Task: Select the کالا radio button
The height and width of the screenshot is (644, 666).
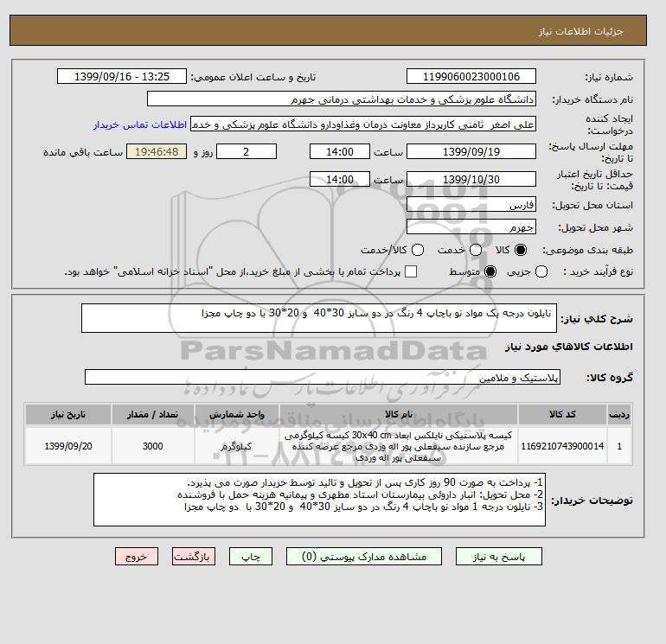Action: pos(521,250)
